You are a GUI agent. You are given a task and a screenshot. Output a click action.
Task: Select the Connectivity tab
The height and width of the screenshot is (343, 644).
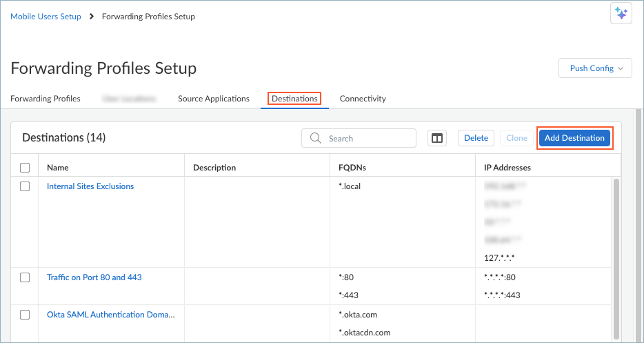pos(363,99)
